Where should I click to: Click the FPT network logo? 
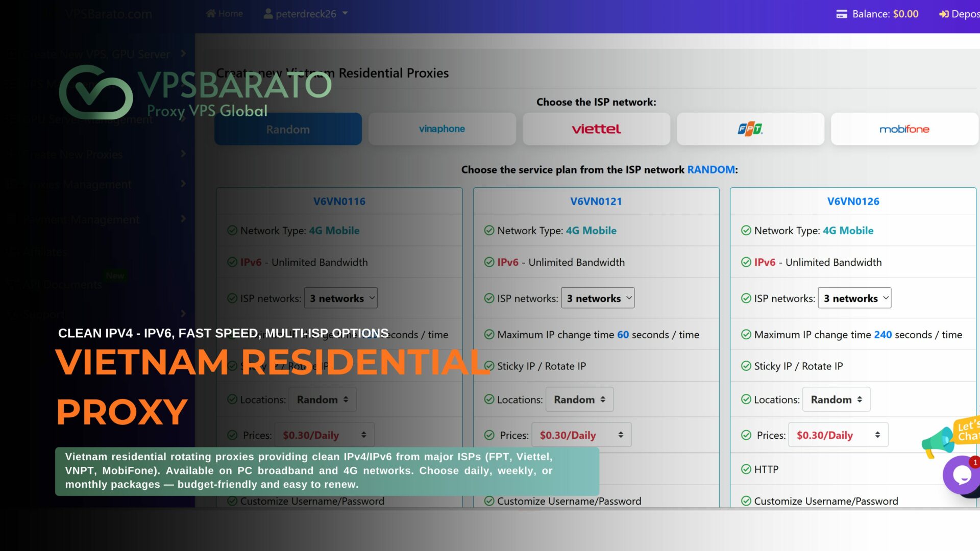coord(750,129)
